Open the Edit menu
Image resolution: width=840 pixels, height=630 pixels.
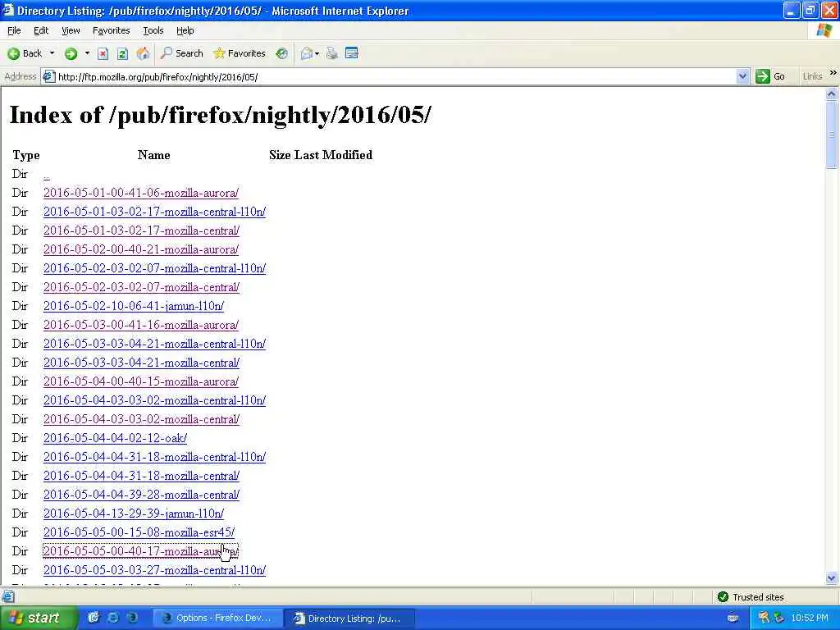pos(41,30)
